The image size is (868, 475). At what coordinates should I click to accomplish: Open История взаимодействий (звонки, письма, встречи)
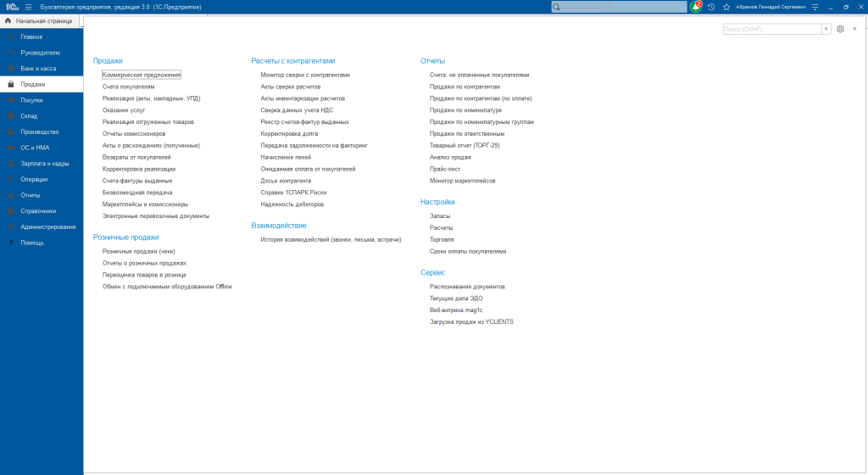pos(331,240)
